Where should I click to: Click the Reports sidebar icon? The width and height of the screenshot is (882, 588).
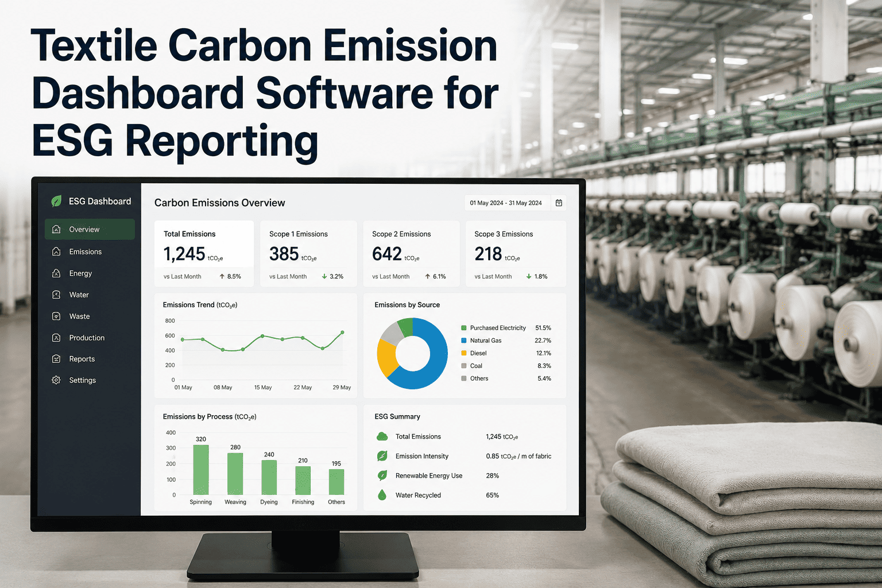(56, 359)
